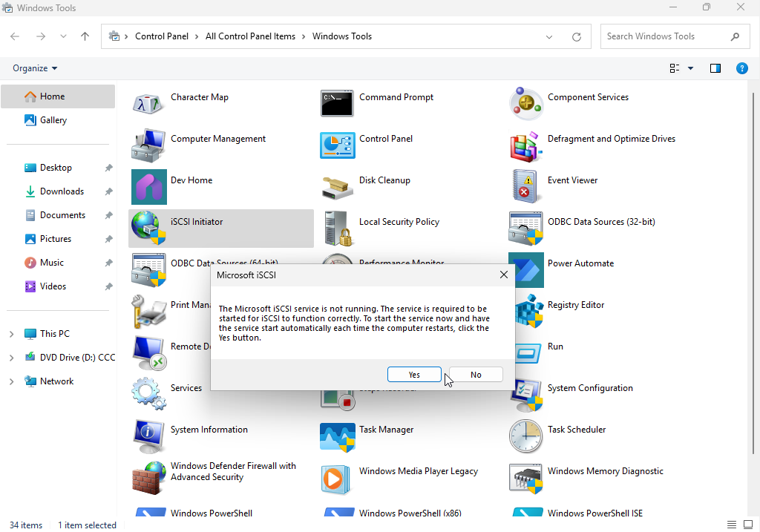Select the Dev Home icon
This screenshot has height=532, width=760.
pos(148,186)
